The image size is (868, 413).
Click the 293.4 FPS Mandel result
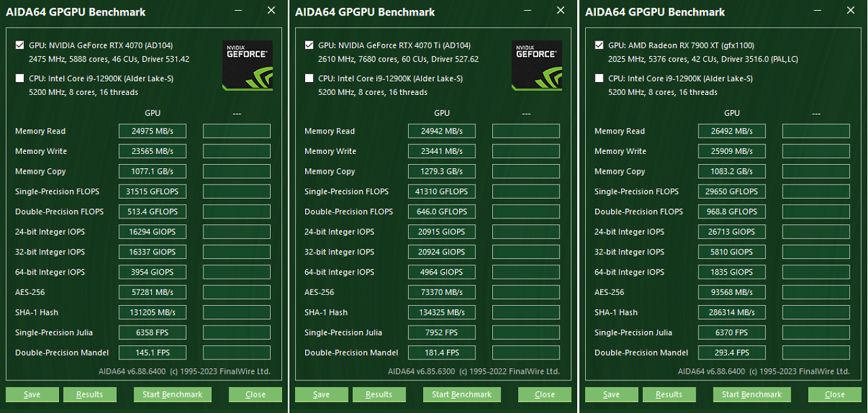point(732,353)
